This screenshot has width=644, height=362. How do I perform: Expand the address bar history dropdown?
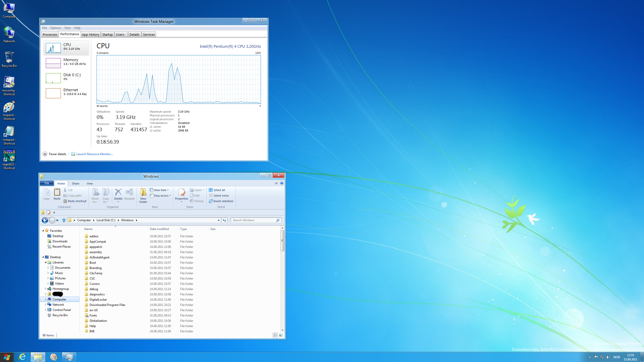point(219,220)
